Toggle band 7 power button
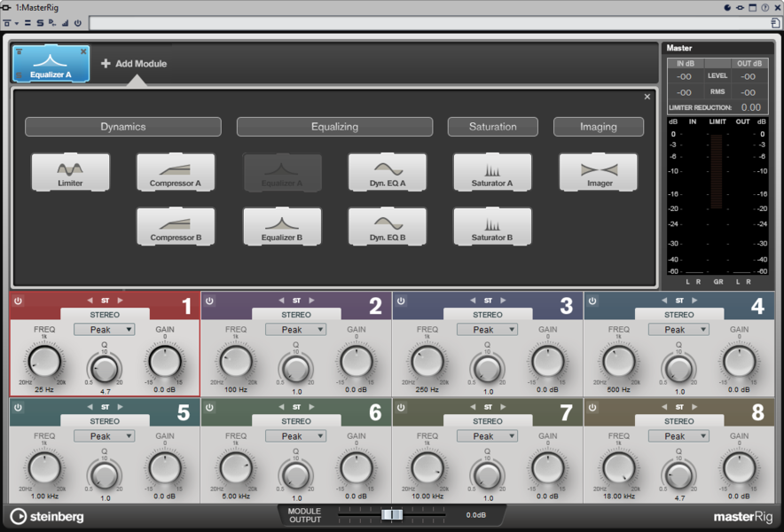Image resolution: width=784 pixels, height=532 pixels. coord(401,408)
